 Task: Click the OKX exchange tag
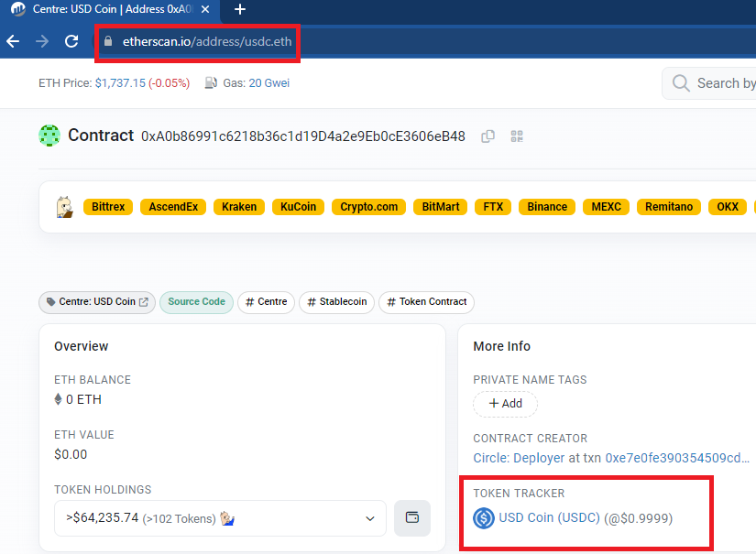pyautogui.click(x=728, y=207)
